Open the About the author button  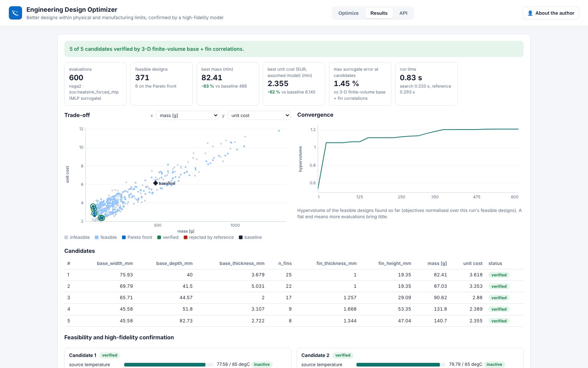551,13
